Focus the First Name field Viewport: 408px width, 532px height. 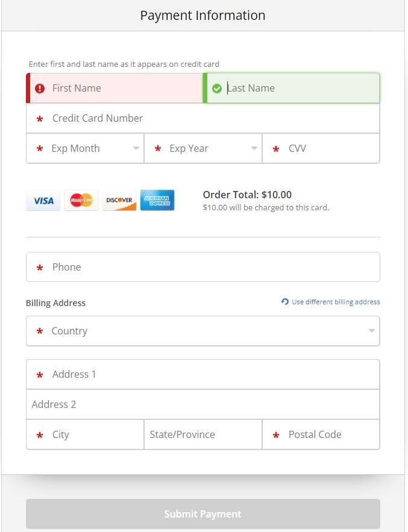point(115,88)
